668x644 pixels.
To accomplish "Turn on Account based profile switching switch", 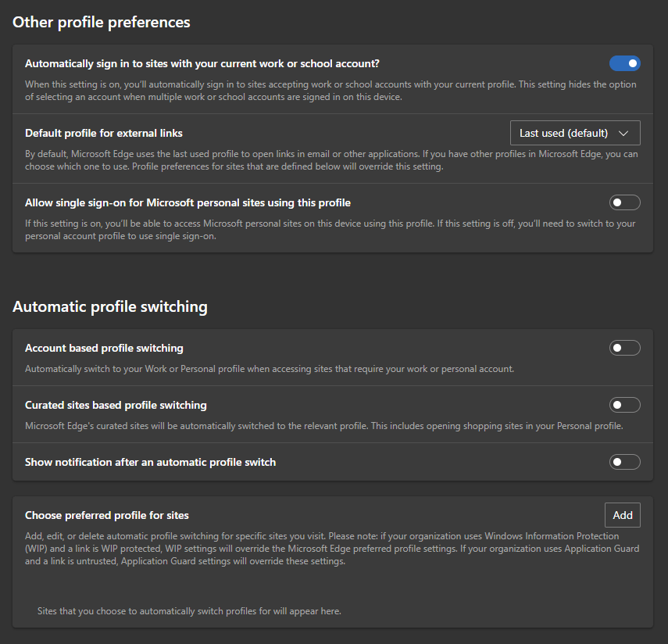I will (x=624, y=348).
